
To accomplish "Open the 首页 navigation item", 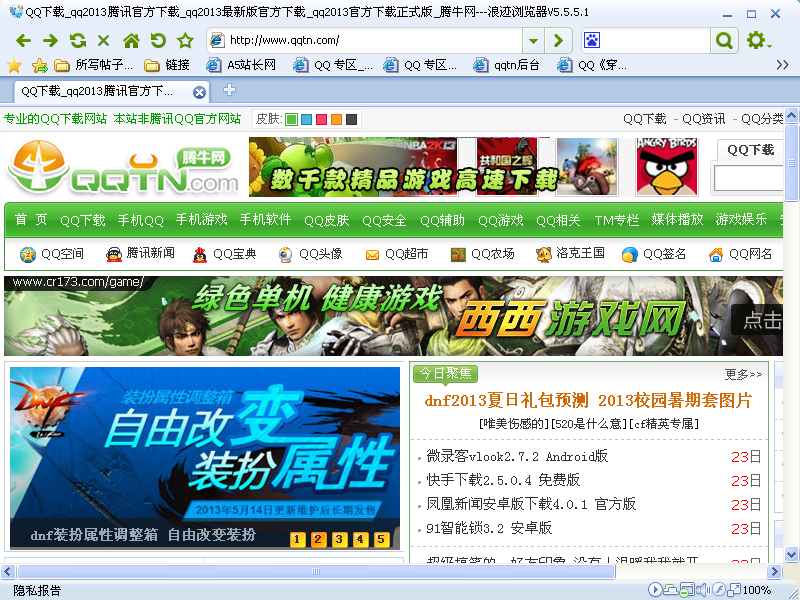I will pyautogui.click(x=31, y=219).
